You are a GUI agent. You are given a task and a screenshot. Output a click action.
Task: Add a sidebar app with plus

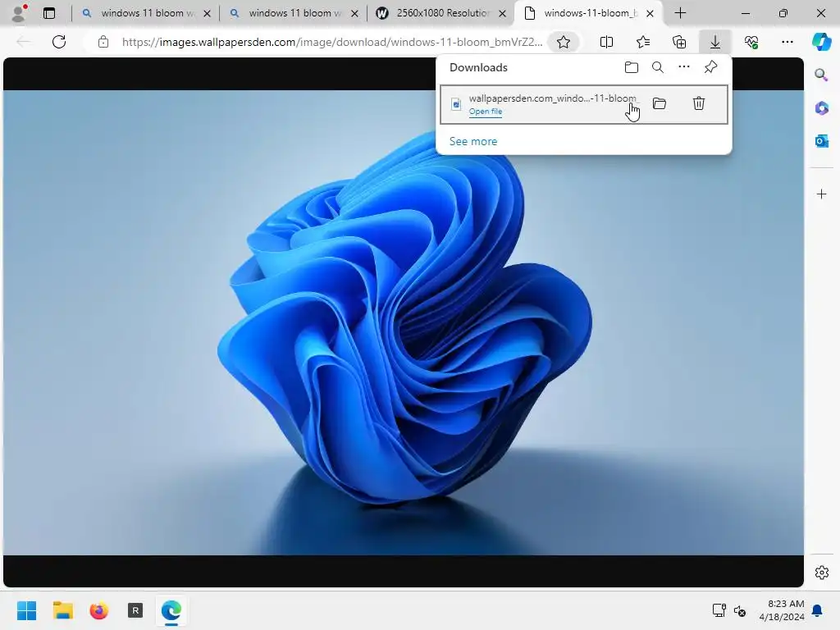pos(821,194)
